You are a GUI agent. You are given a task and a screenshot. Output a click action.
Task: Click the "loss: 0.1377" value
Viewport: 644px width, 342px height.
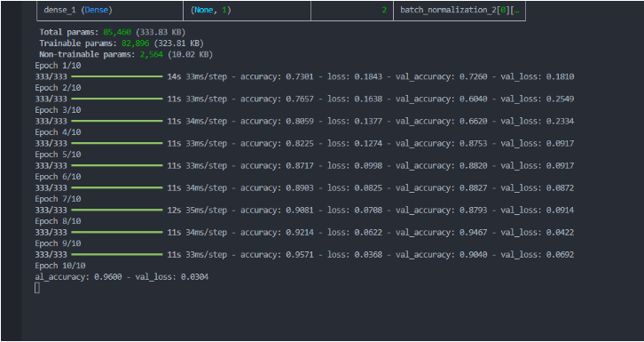(x=355, y=121)
